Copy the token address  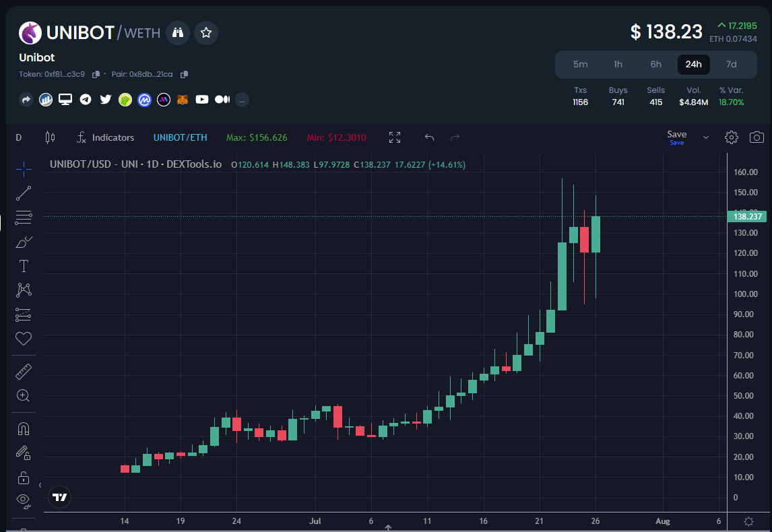pyautogui.click(x=96, y=74)
